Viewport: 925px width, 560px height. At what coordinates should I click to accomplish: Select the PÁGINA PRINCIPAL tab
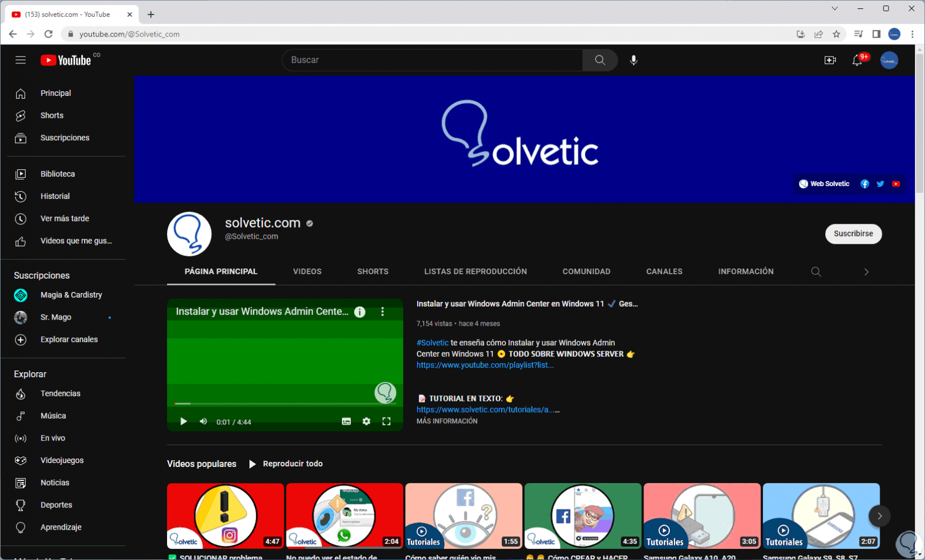pyautogui.click(x=221, y=272)
